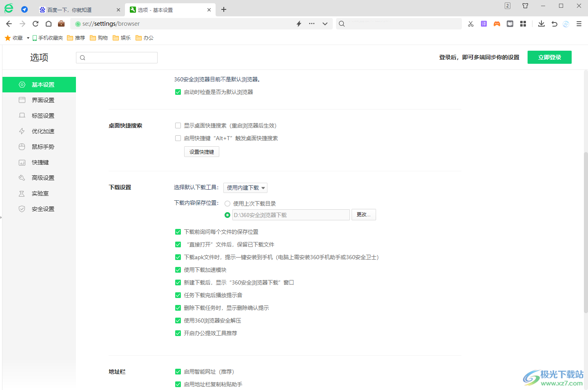Open the 使用内建下载 dropdown
This screenshot has width=588, height=390.
[x=245, y=188]
